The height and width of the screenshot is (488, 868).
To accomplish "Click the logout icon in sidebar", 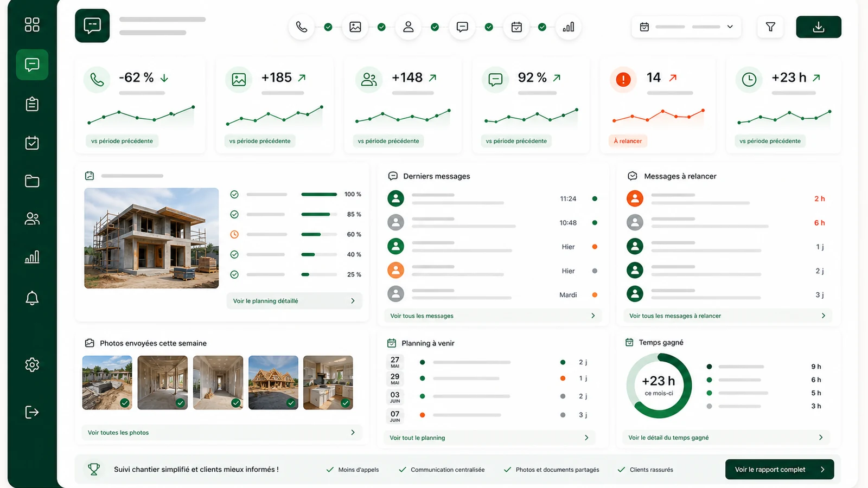I will [32, 413].
